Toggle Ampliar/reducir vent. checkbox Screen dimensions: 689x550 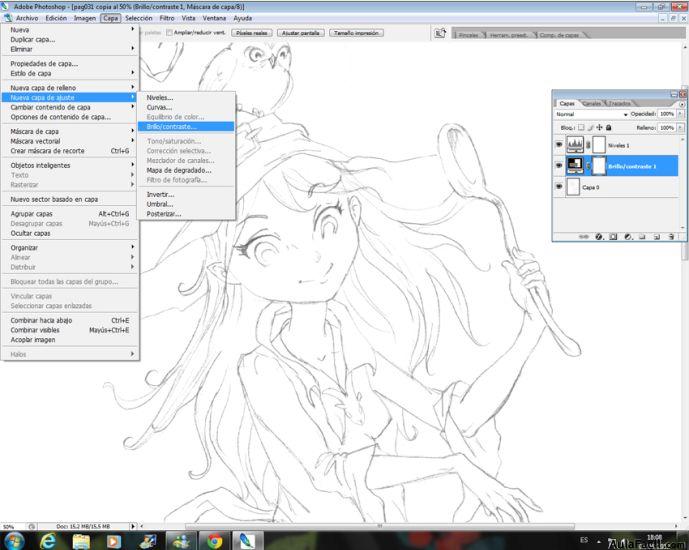(x=169, y=33)
